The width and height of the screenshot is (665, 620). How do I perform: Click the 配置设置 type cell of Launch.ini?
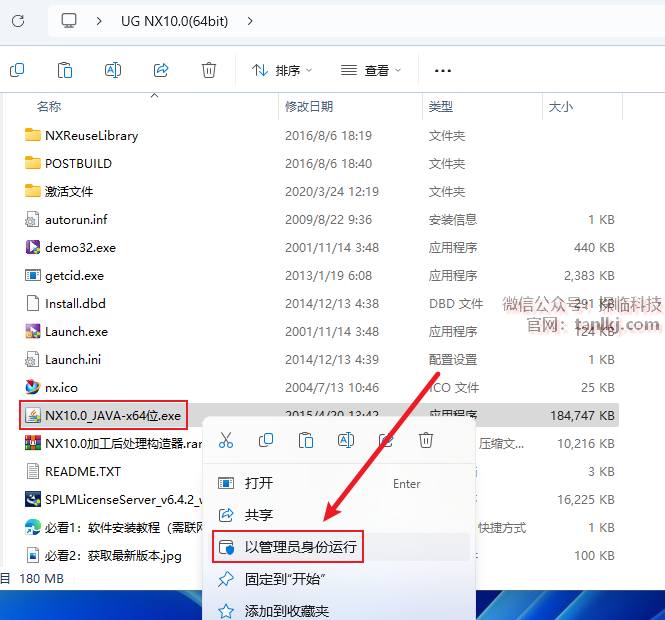coord(453,360)
